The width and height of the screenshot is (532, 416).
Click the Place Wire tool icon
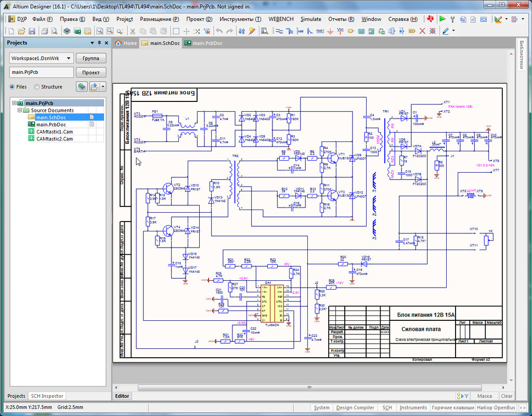tap(279, 31)
